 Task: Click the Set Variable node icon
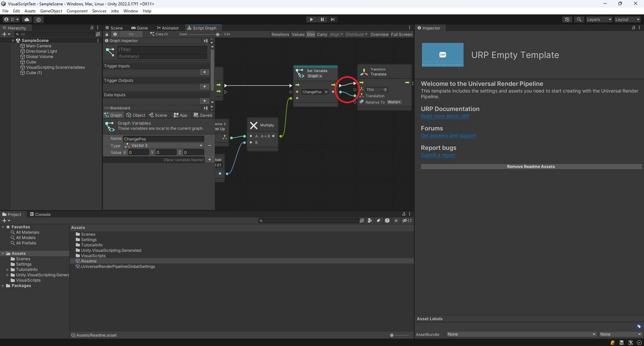coord(301,73)
